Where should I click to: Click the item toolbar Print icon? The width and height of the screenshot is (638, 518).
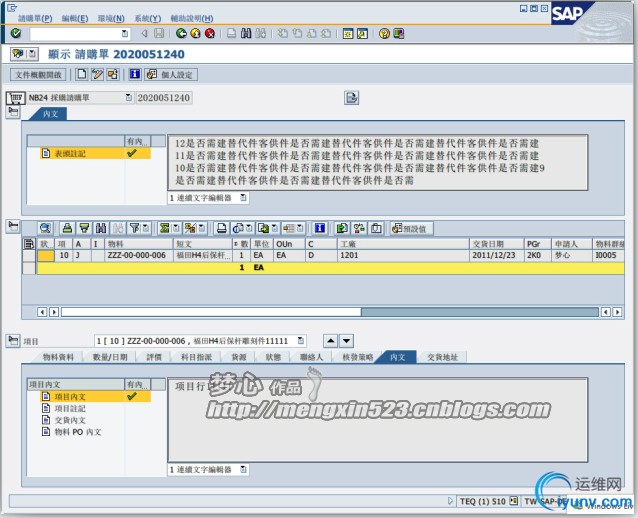(222, 228)
